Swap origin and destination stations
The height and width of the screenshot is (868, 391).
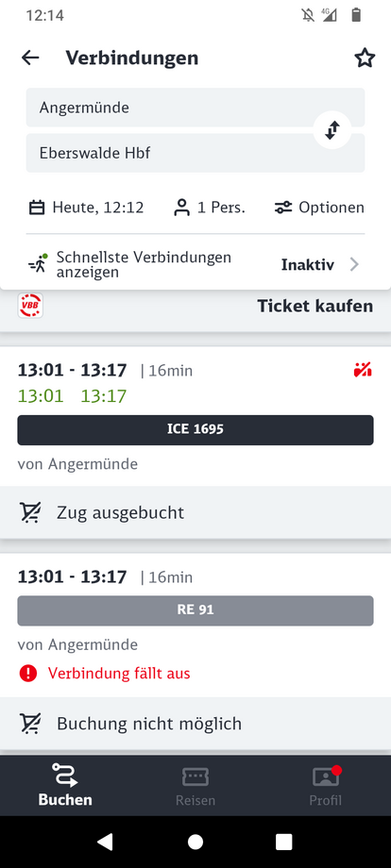[331, 130]
